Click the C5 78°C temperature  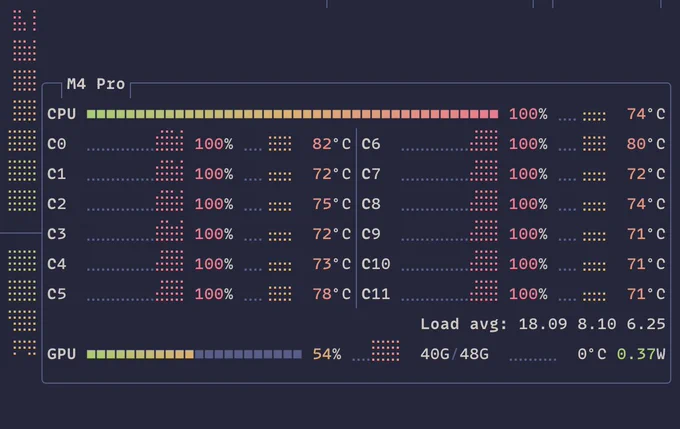[331, 294]
